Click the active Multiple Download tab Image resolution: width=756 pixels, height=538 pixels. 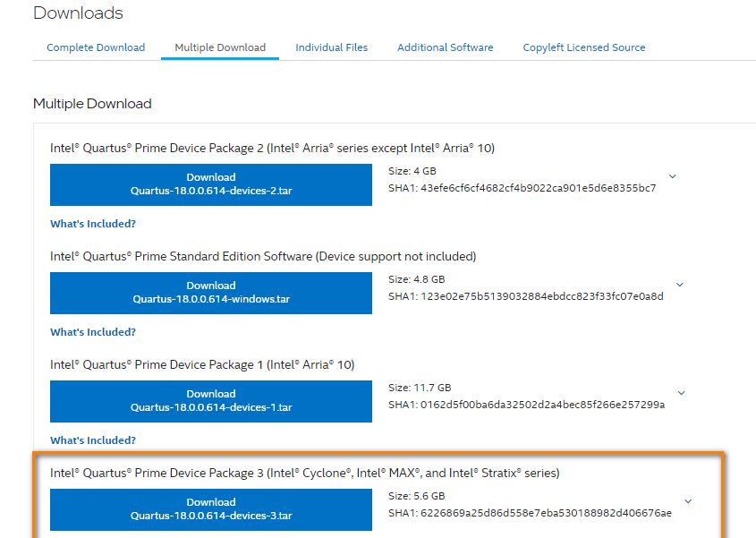pos(219,47)
